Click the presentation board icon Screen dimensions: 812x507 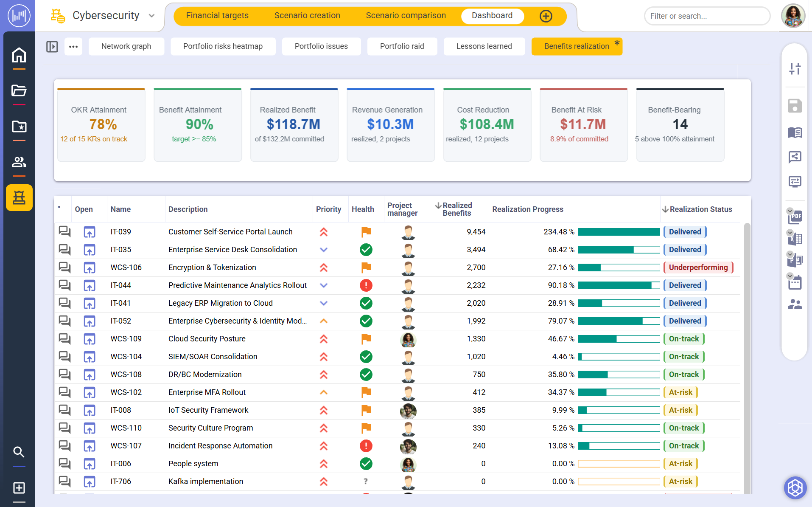coord(795,182)
